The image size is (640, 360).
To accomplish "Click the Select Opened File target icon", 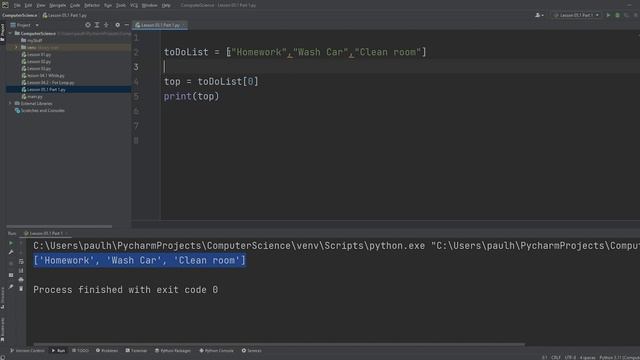I will click(88, 25).
